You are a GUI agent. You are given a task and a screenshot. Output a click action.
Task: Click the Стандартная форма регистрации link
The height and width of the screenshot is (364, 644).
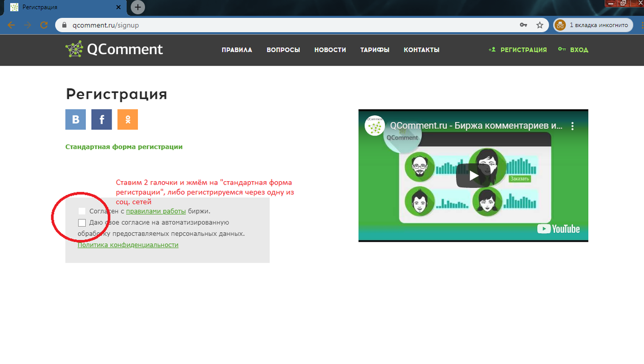pyautogui.click(x=124, y=146)
